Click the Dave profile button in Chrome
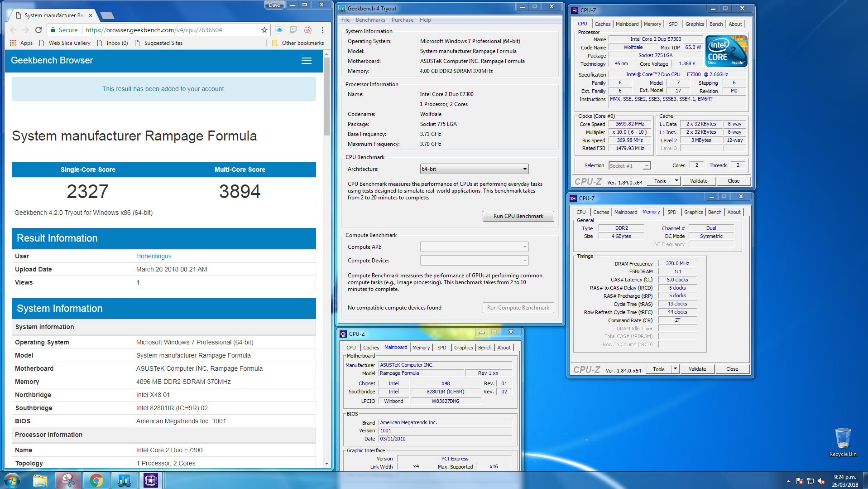868x489 pixels. (x=274, y=5)
